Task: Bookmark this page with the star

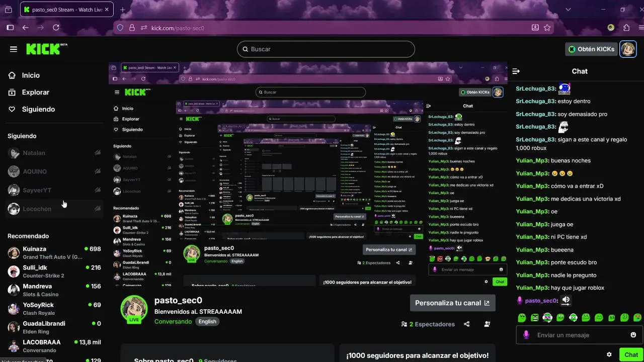Action: pyautogui.click(x=547, y=28)
